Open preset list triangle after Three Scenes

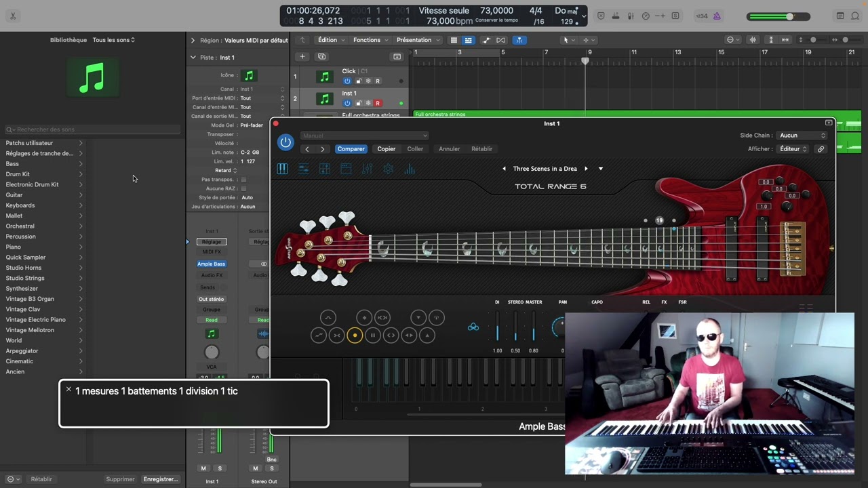tap(600, 169)
